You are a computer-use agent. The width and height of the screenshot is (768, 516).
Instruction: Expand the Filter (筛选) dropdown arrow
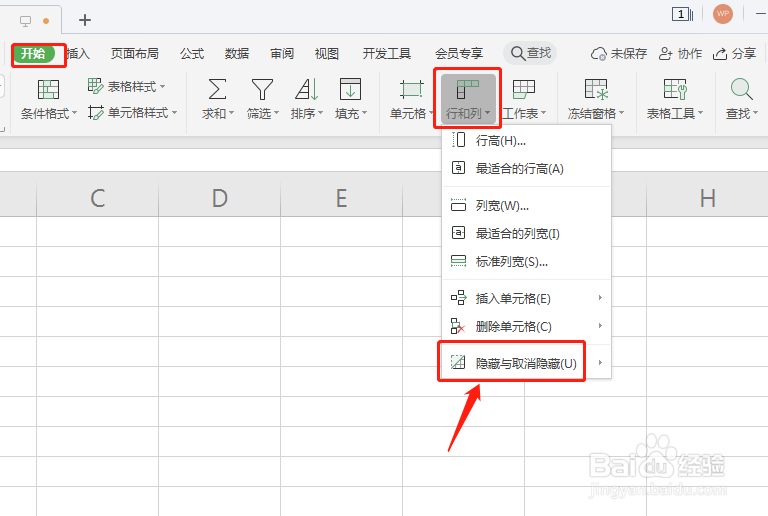click(x=276, y=113)
